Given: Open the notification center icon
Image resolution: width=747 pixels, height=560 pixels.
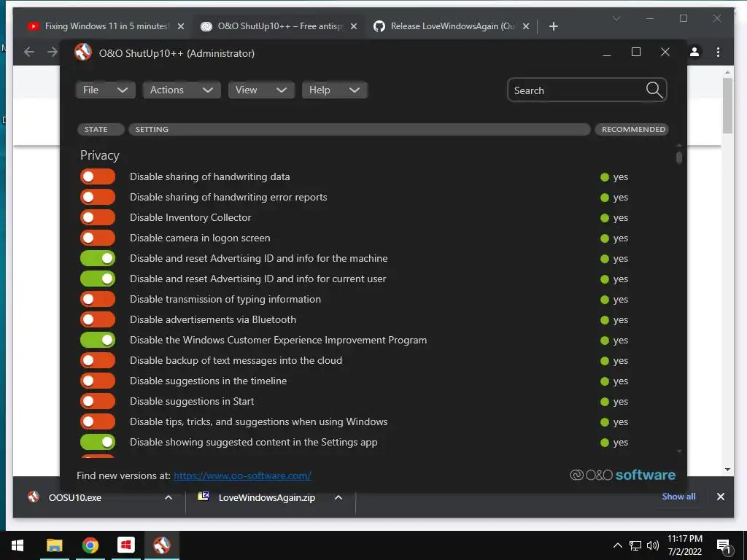Looking at the screenshot, I should (x=724, y=547).
